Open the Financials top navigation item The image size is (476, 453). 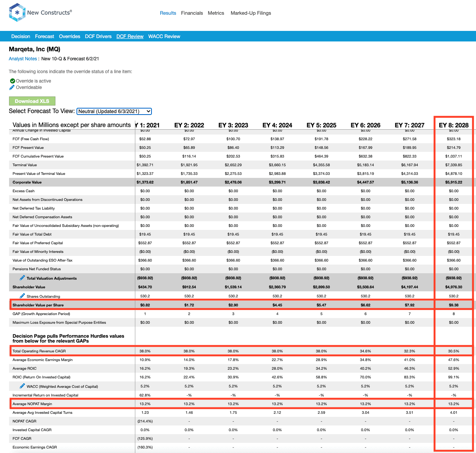(192, 13)
